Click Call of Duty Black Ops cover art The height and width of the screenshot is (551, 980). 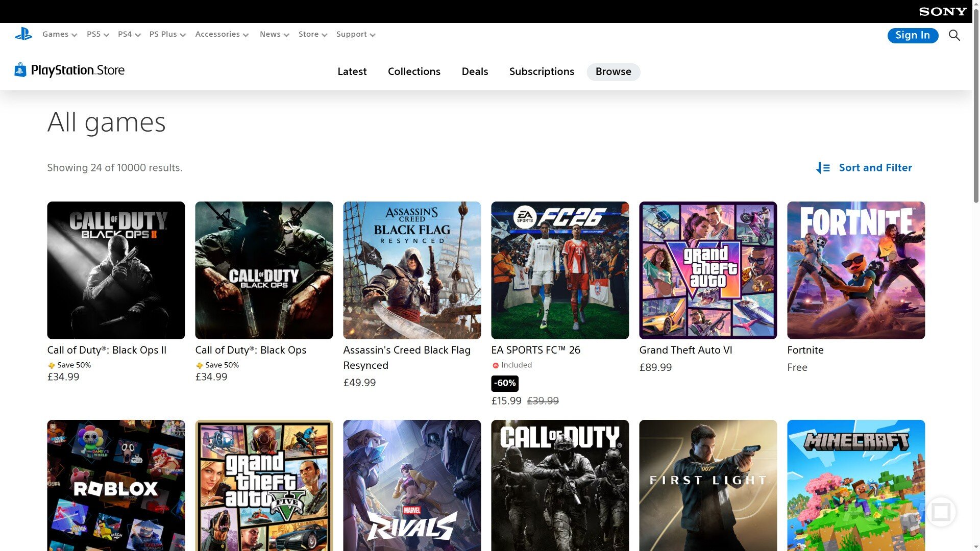pyautogui.click(x=264, y=270)
